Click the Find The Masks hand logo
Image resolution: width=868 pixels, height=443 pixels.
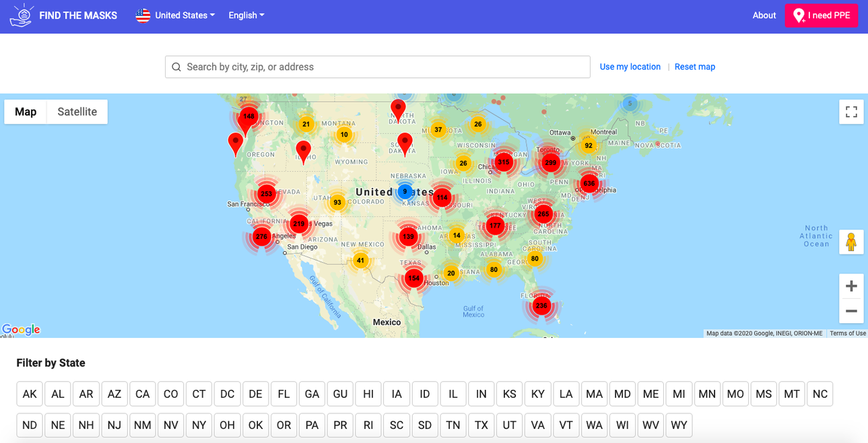(22, 15)
